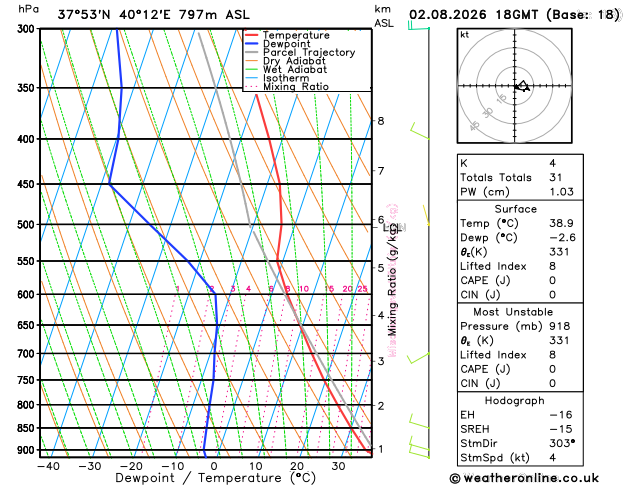Click the 650 pressure level label
The height and width of the screenshot is (486, 629).
(x=28, y=325)
